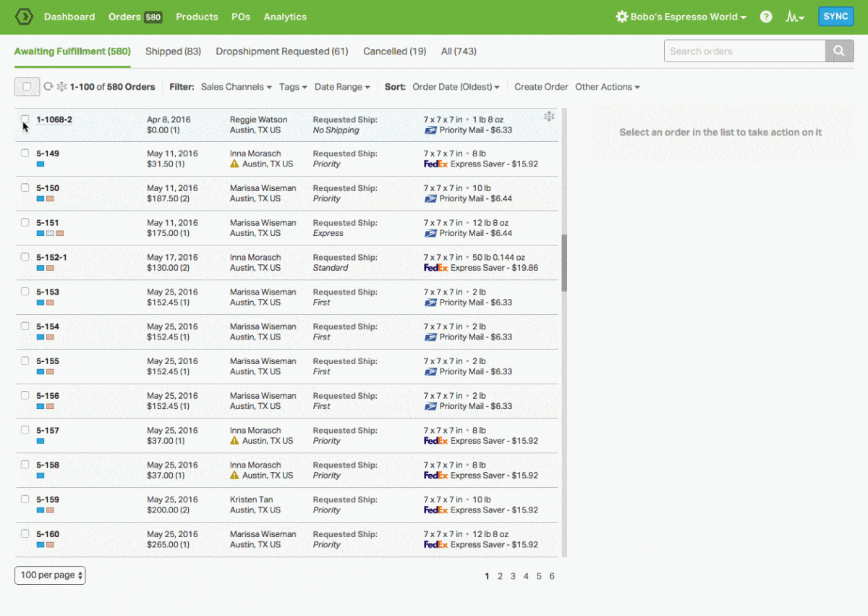The image size is (868, 616).
Task: Select order 5-155 checkbox
Action: click(25, 361)
